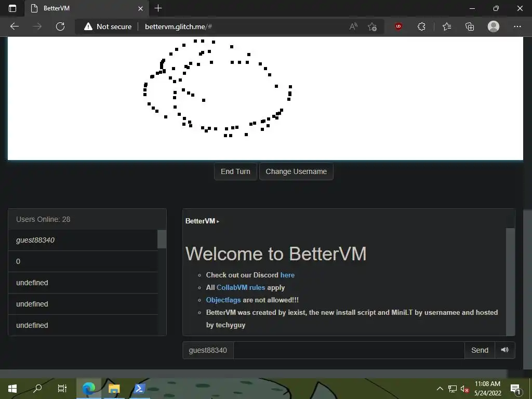
Task: Toggle chat sound speaker icon
Action: [505, 350]
